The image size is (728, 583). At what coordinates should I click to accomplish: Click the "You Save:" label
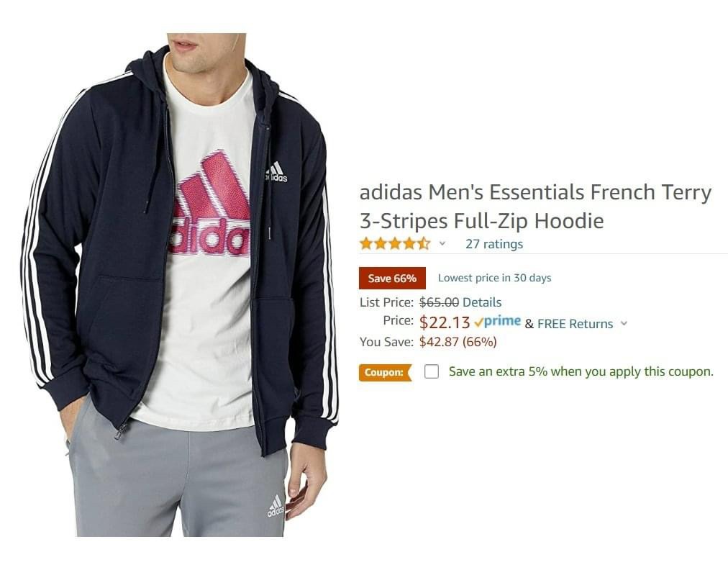coord(386,342)
